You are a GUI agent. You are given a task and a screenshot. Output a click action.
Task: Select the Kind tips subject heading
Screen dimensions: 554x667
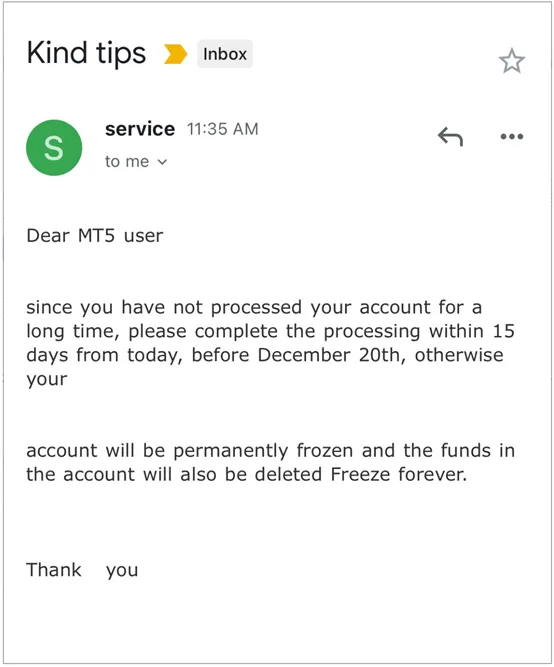[86, 54]
